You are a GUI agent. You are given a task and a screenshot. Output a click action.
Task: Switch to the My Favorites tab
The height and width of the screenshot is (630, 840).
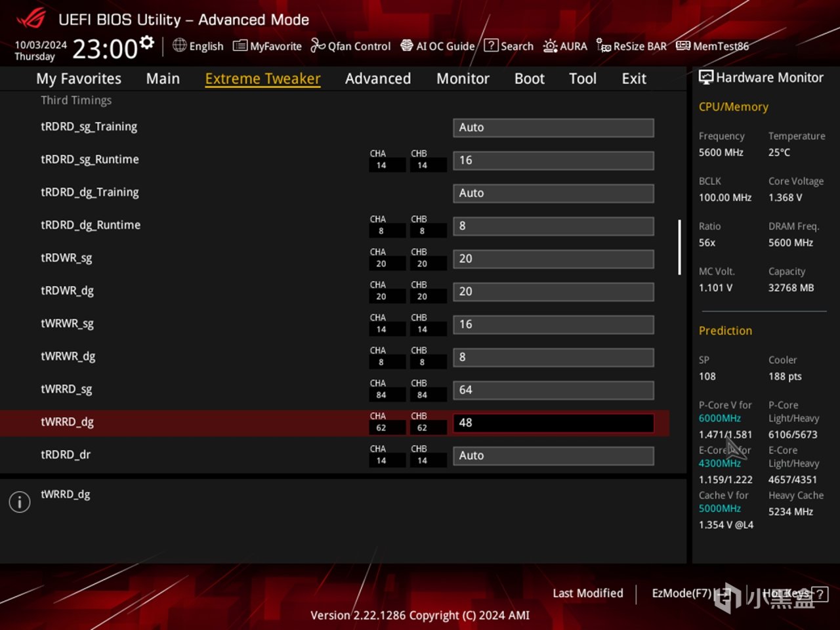click(79, 79)
